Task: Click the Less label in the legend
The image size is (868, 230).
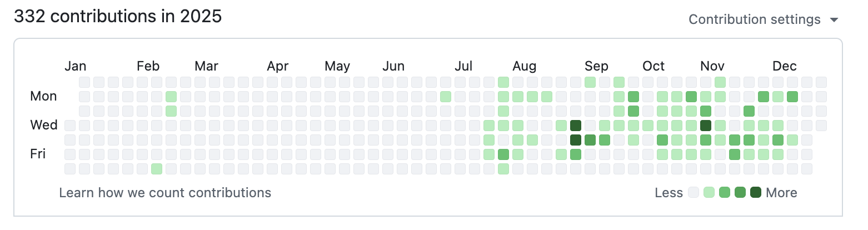Action: click(x=669, y=193)
